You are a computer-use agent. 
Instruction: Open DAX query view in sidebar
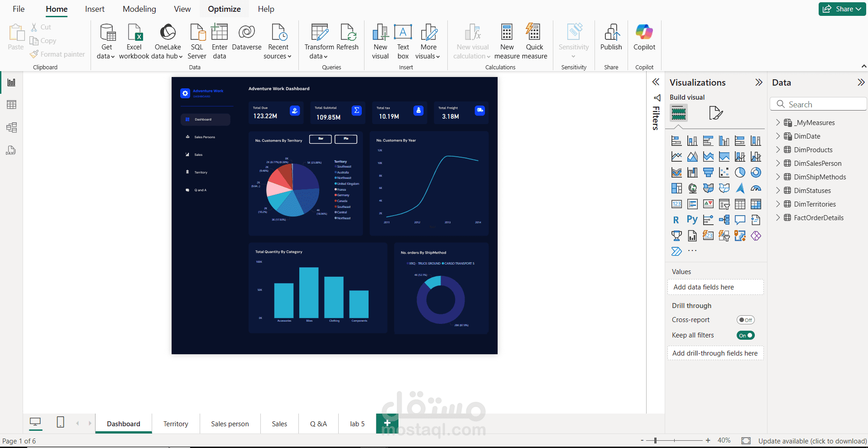coord(11,150)
